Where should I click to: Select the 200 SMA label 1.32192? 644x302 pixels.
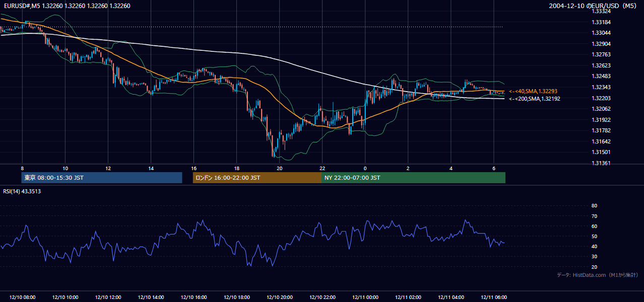pos(535,99)
